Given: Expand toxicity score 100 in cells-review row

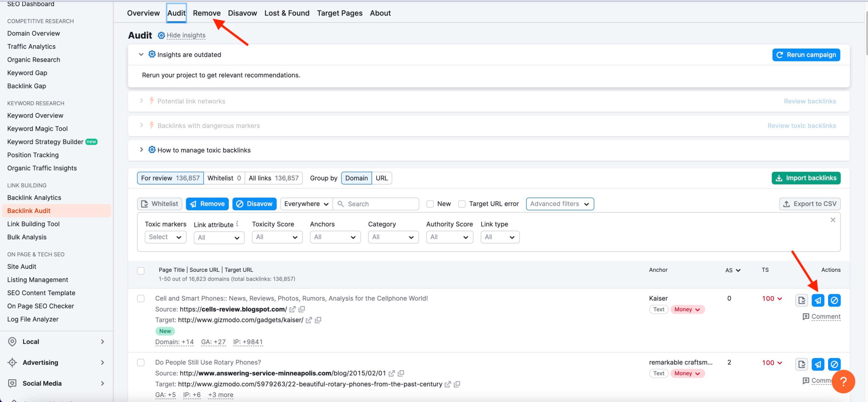Looking at the screenshot, I should (x=772, y=299).
